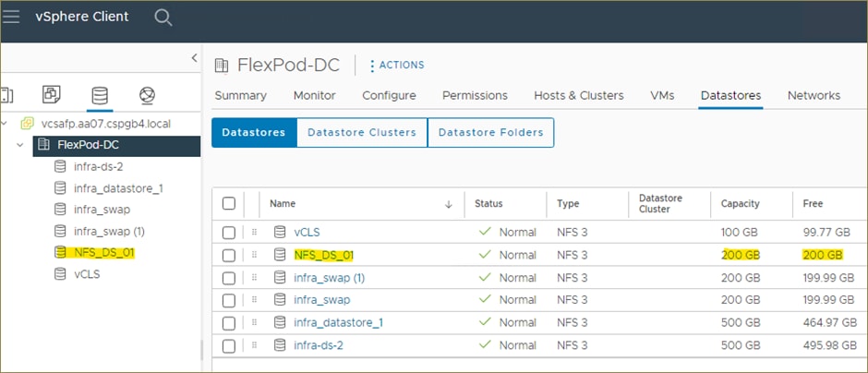This screenshot has height=373, width=868.
Task: Open the Permissions tab
Action: click(475, 95)
